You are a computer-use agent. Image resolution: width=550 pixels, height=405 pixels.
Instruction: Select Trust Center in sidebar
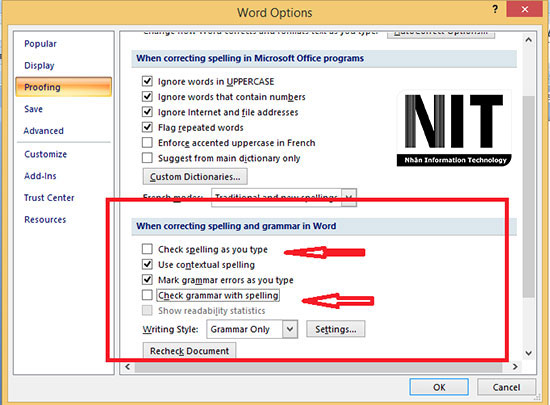tap(49, 198)
